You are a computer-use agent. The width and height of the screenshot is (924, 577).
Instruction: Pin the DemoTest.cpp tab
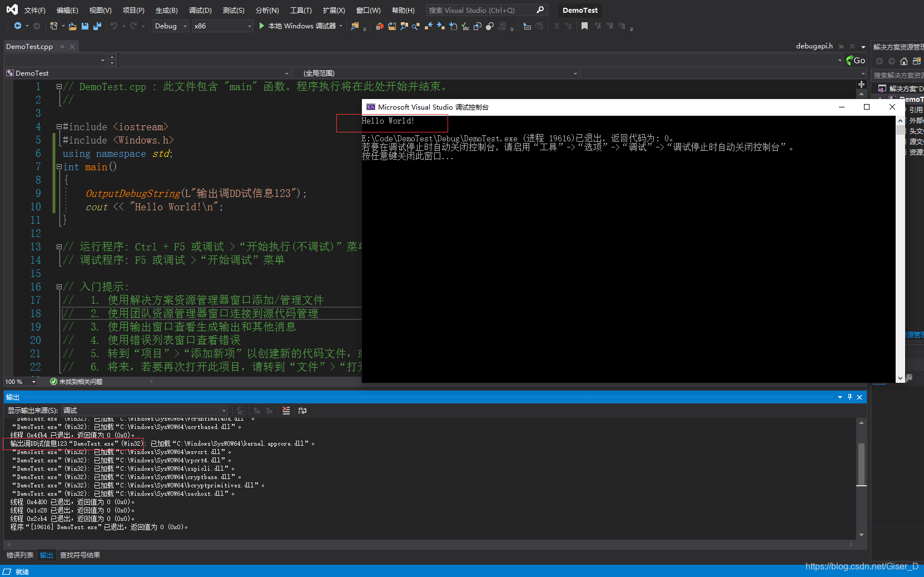tap(62, 47)
